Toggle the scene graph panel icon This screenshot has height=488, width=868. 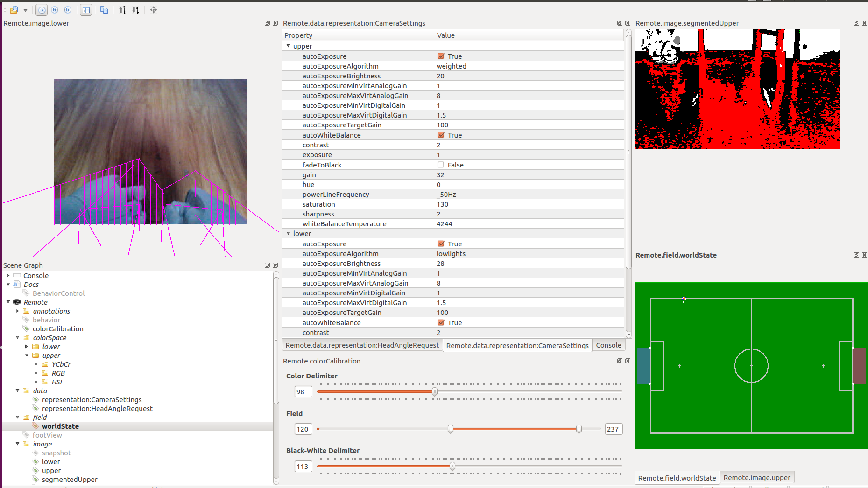(86, 10)
